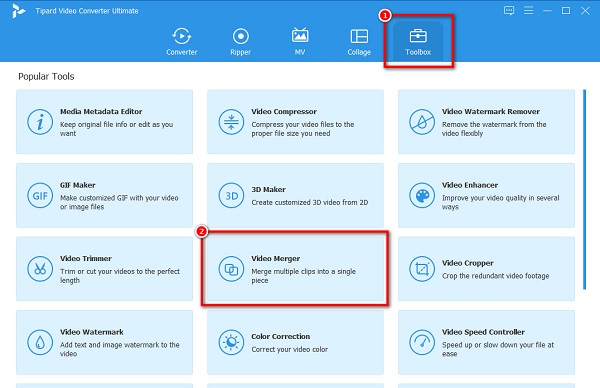Switch to the Converter tab
Viewport: 600px width, 388px height.
(181, 41)
